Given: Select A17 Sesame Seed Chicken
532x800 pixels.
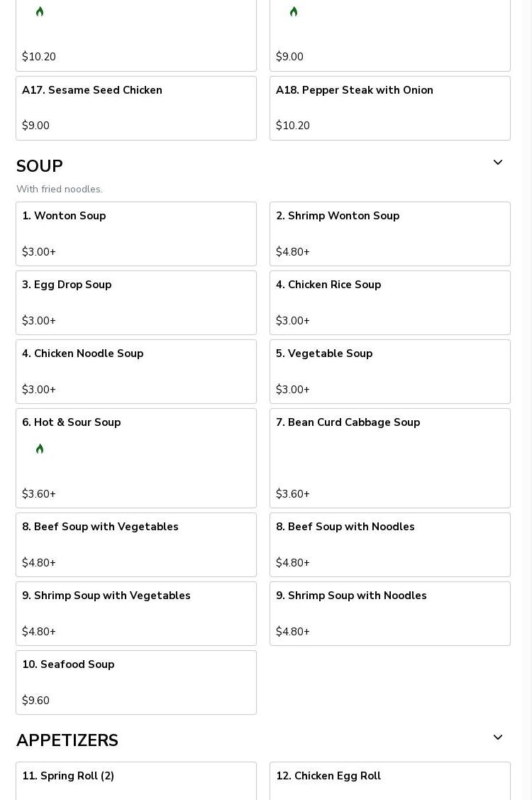Looking at the screenshot, I should pos(136,108).
